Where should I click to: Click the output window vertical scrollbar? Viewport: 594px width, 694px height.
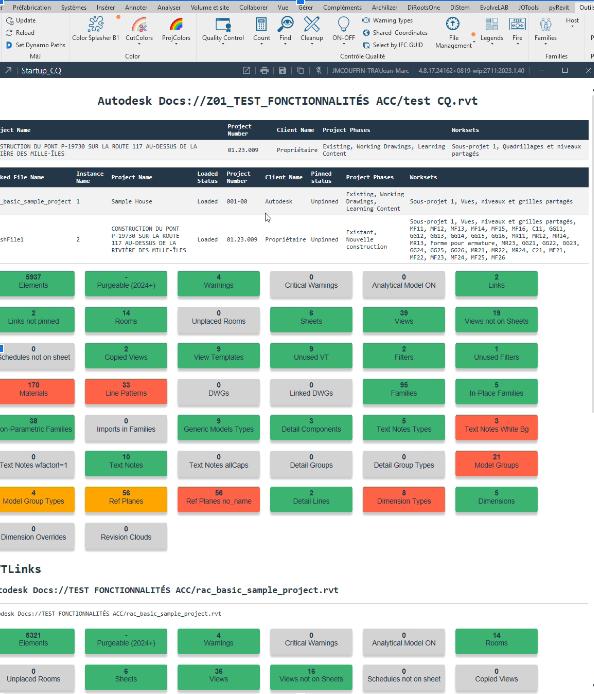coord(592,252)
